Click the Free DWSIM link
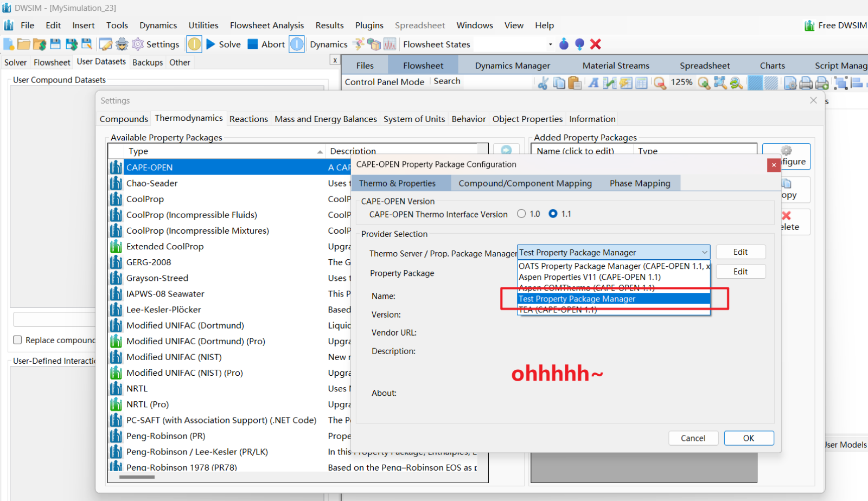Viewport: 868px width, 501px height. pos(835,25)
